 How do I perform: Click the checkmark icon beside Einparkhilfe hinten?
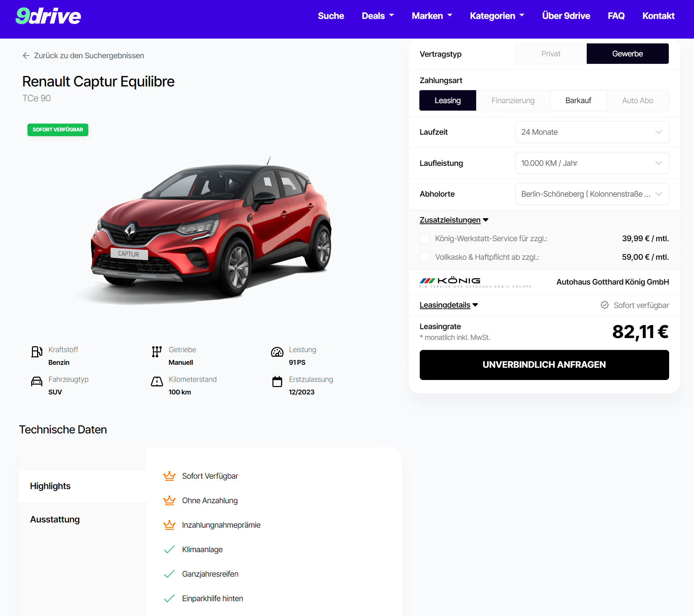click(x=169, y=598)
